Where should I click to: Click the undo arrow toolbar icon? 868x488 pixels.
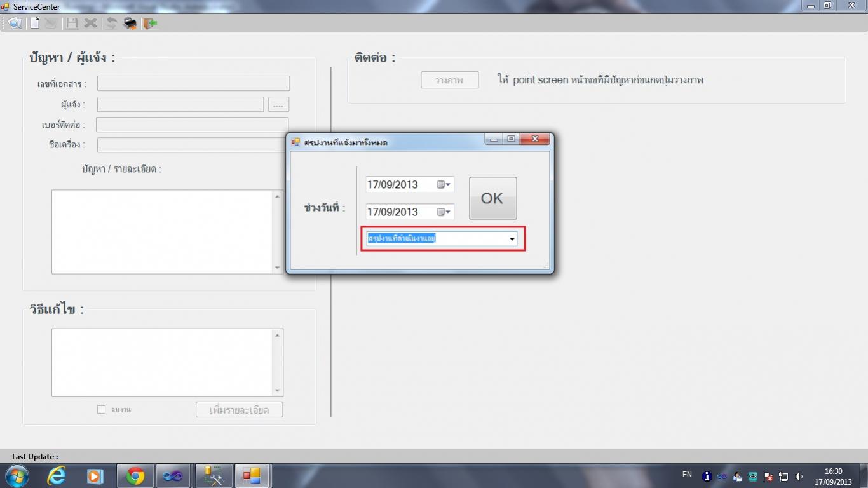point(111,24)
